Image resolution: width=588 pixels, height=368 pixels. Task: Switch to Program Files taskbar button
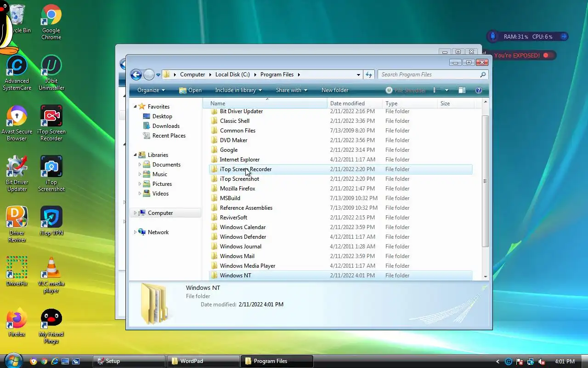(x=277, y=361)
